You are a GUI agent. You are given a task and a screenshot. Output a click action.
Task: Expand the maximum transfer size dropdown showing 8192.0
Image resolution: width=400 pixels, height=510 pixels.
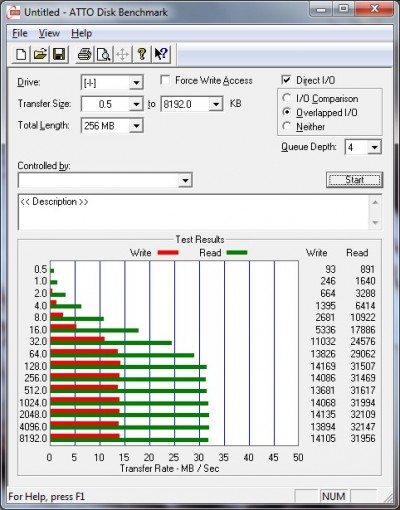(216, 104)
